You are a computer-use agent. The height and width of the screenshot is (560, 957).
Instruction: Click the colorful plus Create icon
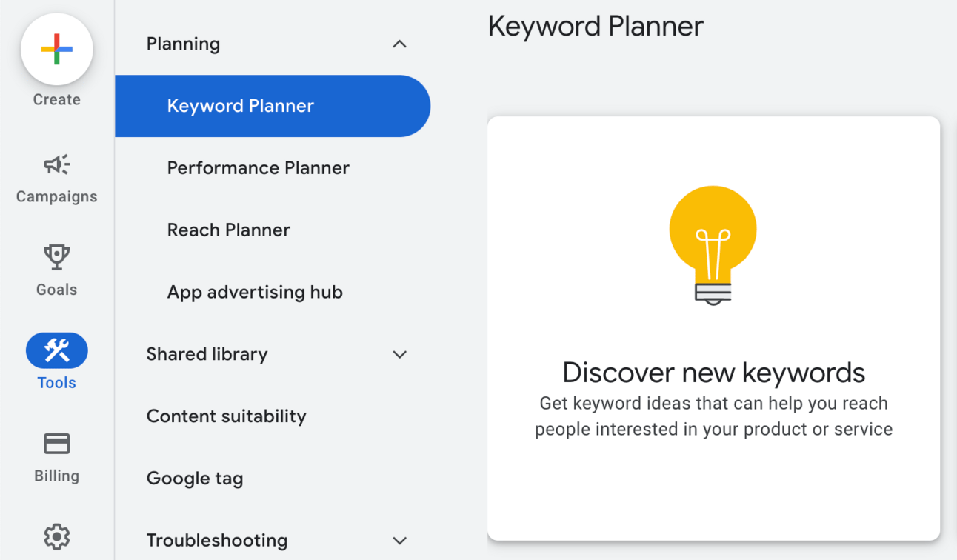(x=56, y=50)
